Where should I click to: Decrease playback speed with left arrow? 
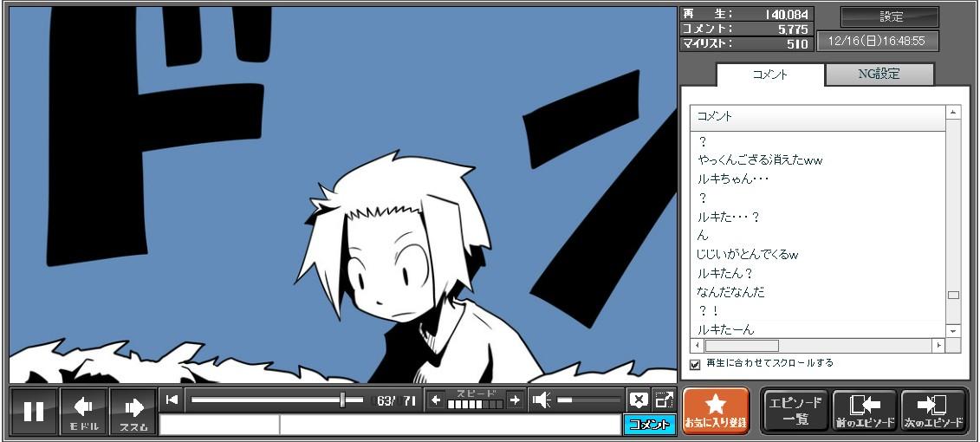(x=436, y=400)
